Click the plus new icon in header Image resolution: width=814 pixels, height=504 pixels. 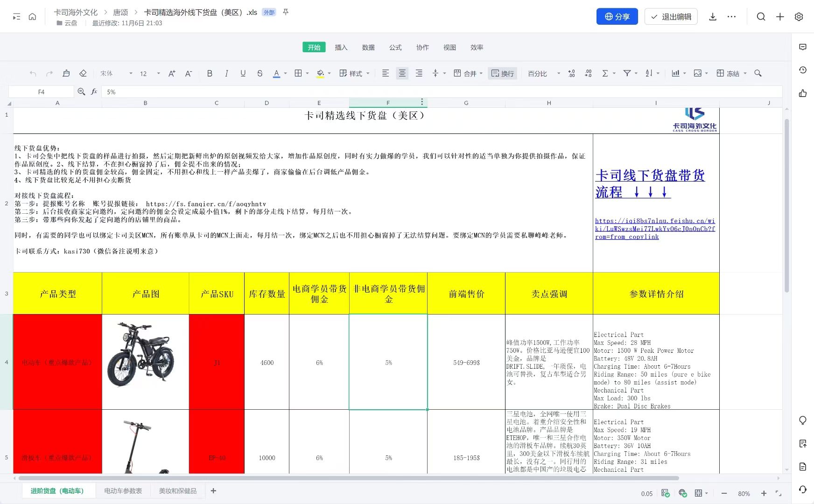[x=780, y=17]
